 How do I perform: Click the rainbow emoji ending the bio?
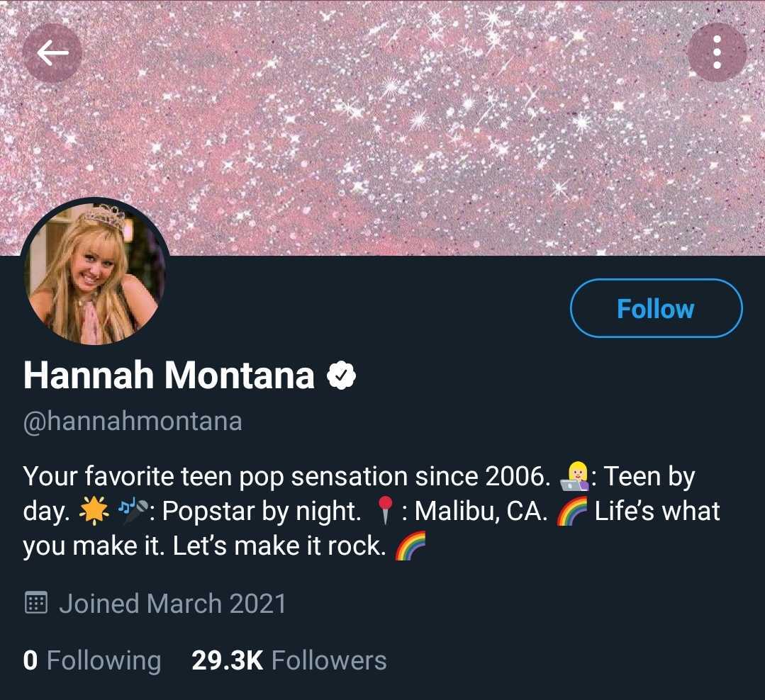[411, 547]
